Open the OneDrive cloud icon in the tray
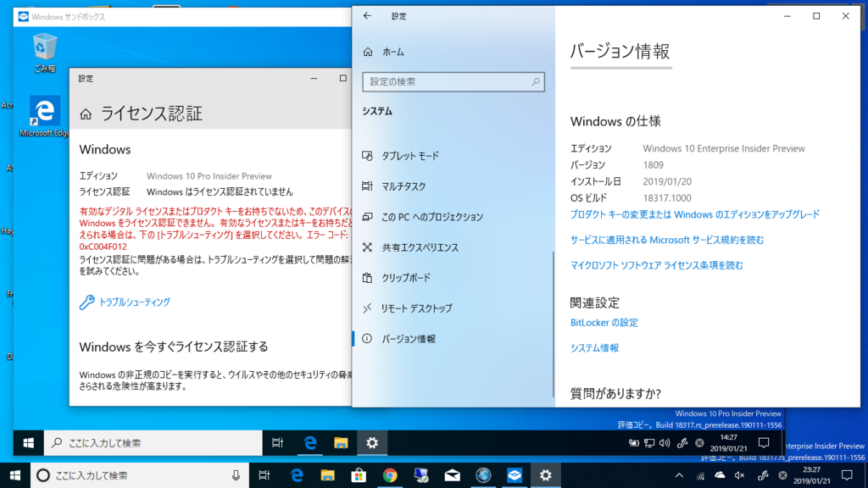The image size is (868, 488). 721,476
